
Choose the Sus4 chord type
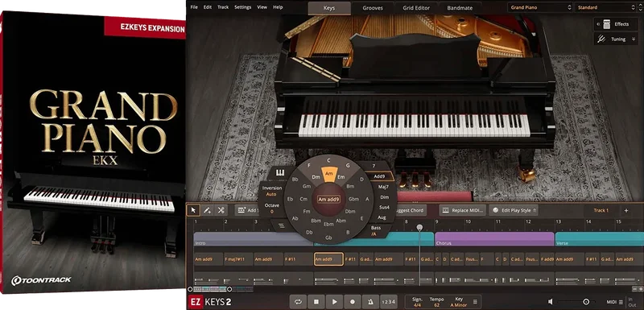(x=385, y=208)
